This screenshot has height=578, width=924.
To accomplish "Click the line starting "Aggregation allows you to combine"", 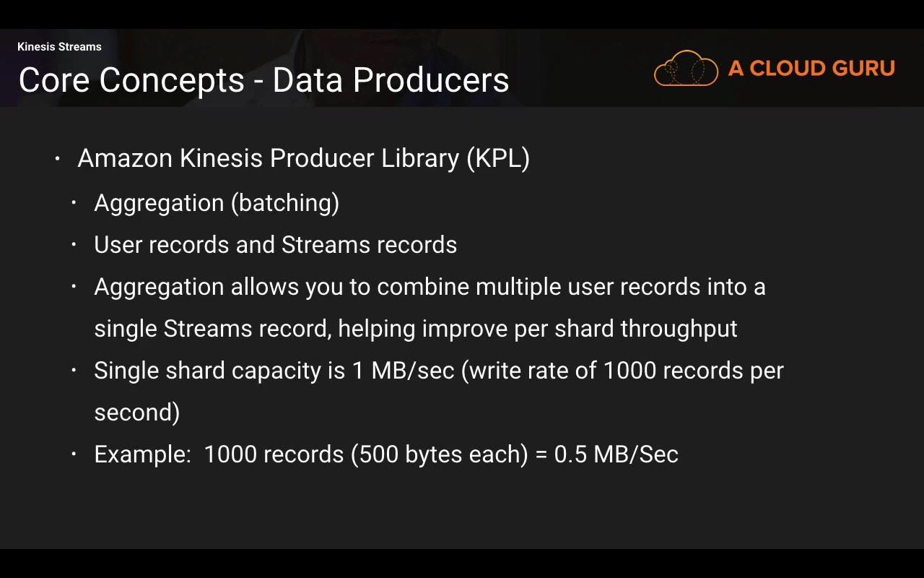I will [x=430, y=287].
